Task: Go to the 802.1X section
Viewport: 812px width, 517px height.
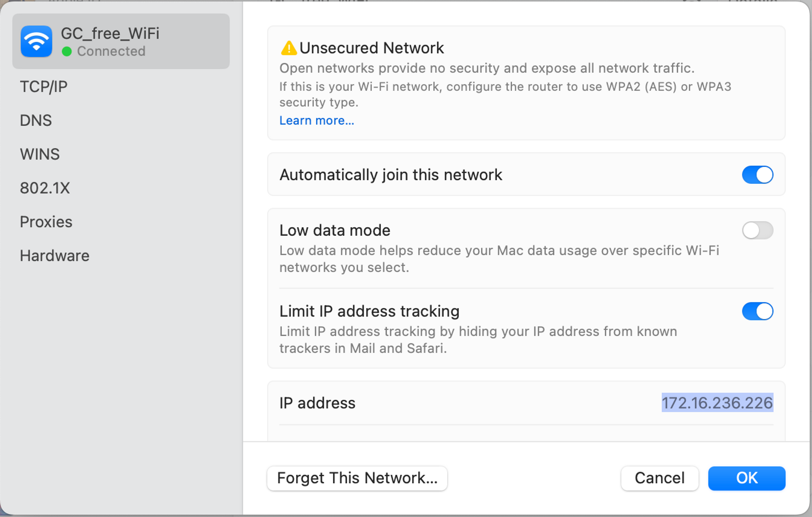Action: 45,188
